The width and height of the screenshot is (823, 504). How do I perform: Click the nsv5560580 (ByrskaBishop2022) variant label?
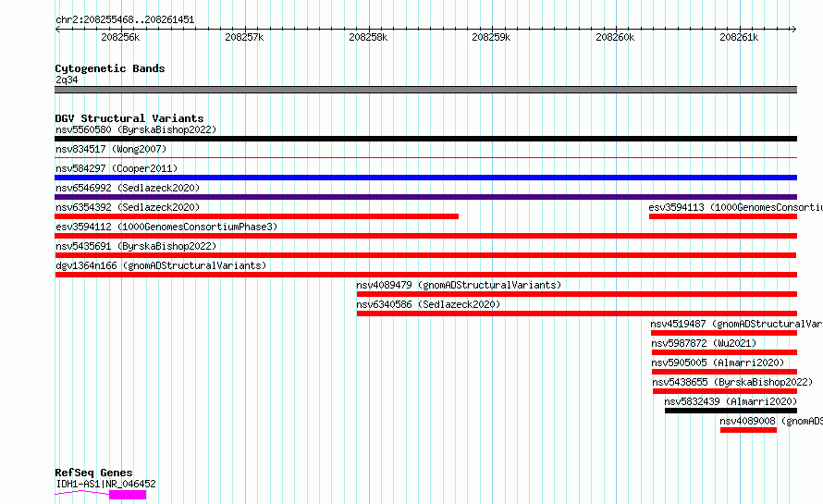pyautogui.click(x=136, y=129)
